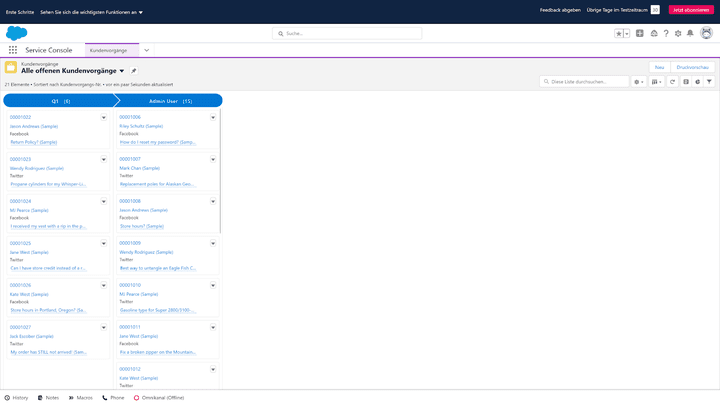Viewport: 720px width, 405px height.
Task: Expand the list view picker arrow
Action: click(122, 71)
